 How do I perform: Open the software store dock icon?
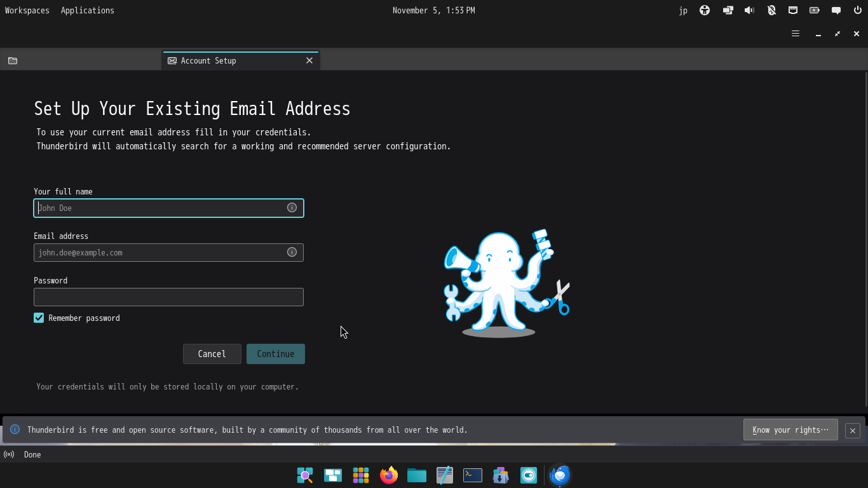click(x=501, y=475)
